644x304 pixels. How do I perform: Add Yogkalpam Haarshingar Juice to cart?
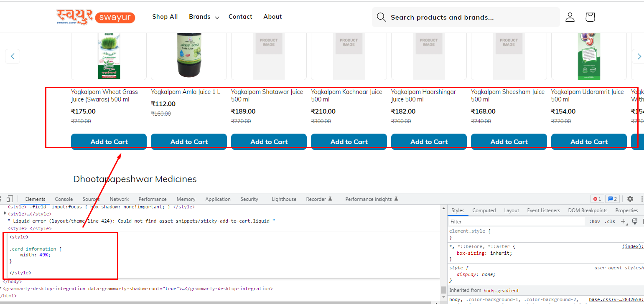click(x=429, y=142)
